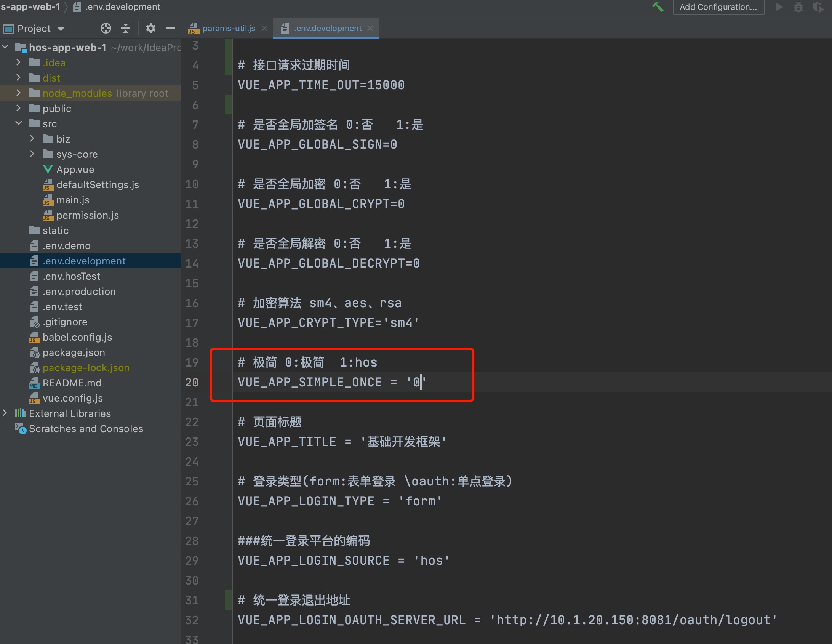Click Add Configuration button
This screenshot has height=644, width=832.
[718, 7]
